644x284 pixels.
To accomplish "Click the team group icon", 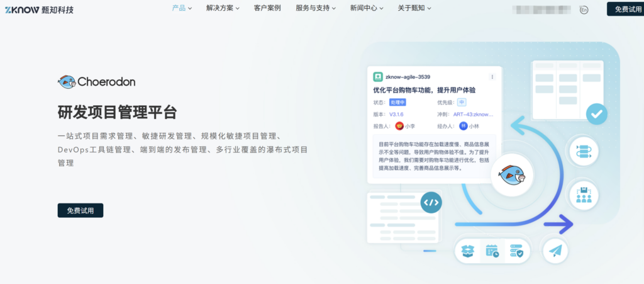I will (584, 195).
